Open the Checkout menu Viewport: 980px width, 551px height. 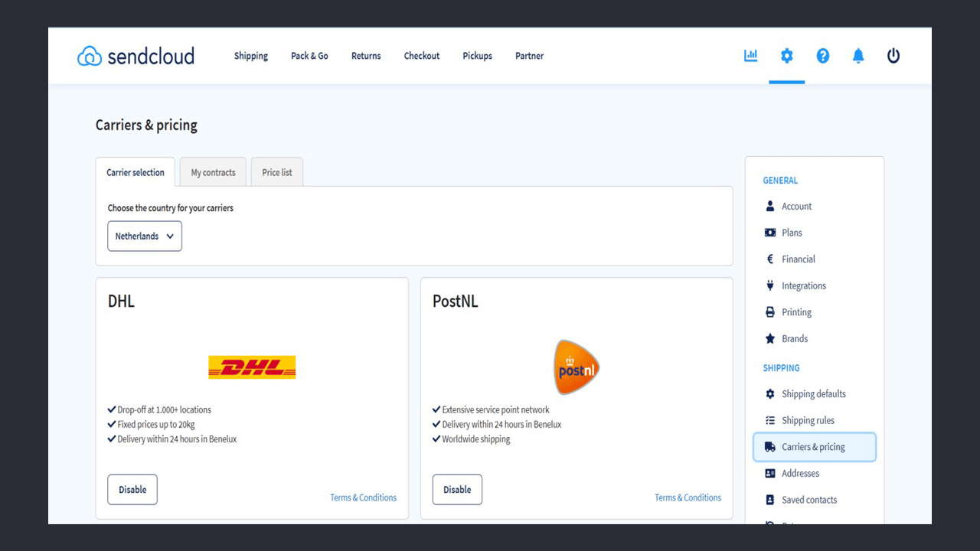422,56
